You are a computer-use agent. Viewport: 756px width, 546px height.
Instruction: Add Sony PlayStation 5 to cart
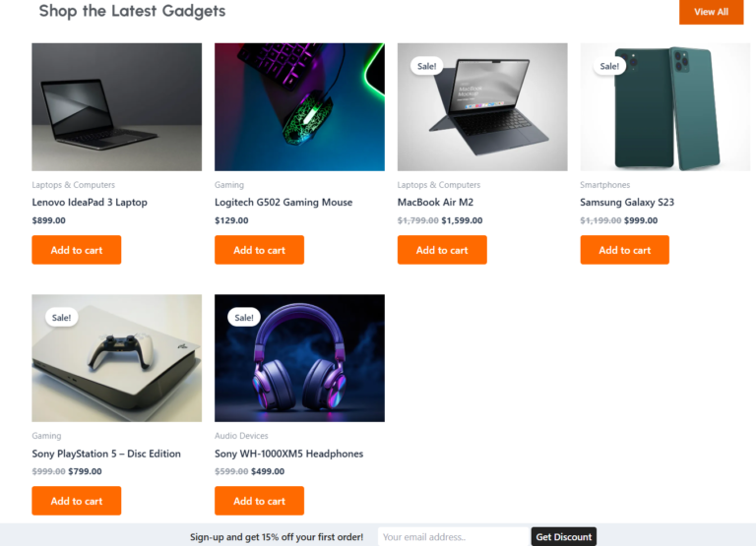(76, 501)
